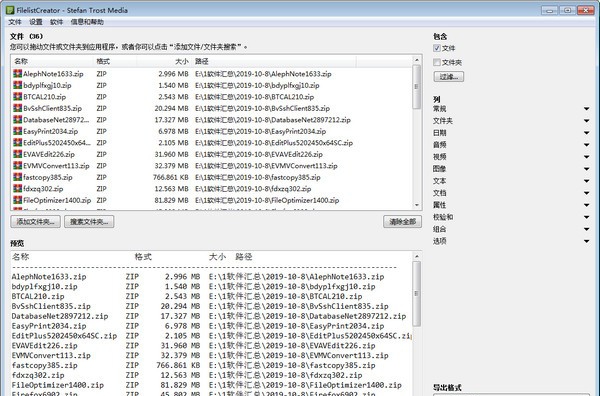Viewport: 600px width, 396px height.
Task: Expand the 属性 column section
Action: tap(586, 205)
